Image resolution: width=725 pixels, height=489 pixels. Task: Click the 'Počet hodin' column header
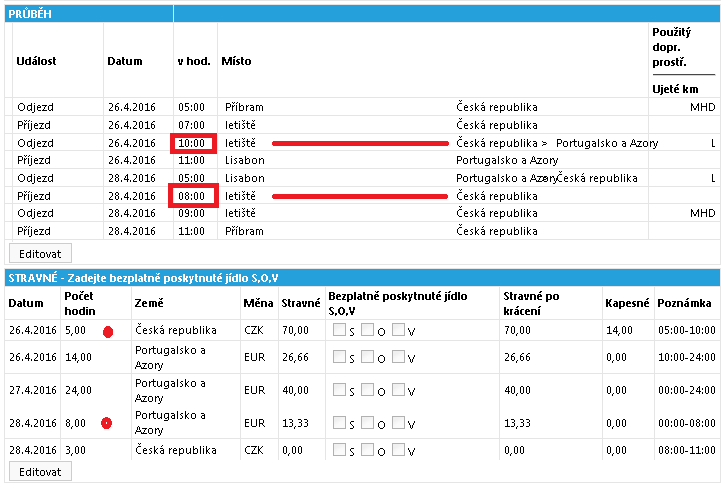pyautogui.click(x=80, y=303)
